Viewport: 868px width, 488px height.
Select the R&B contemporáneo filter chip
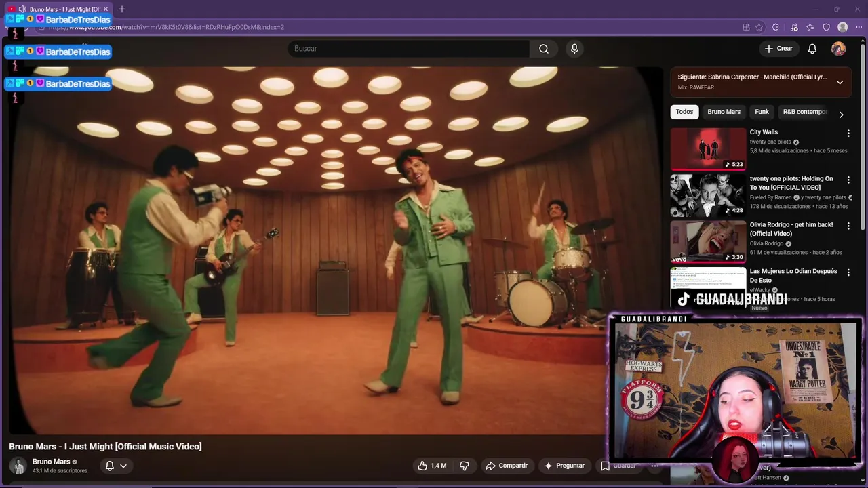click(804, 112)
